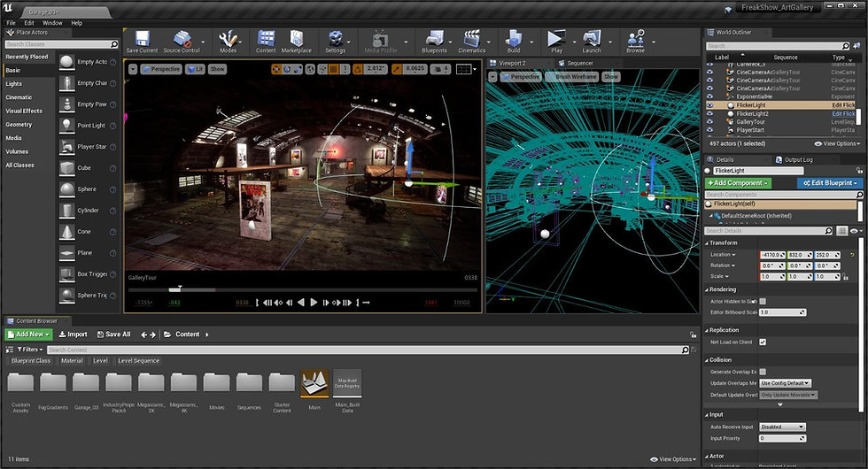Select the Box Trigger actor icon
The height and width of the screenshot is (469, 868).
[x=67, y=274]
